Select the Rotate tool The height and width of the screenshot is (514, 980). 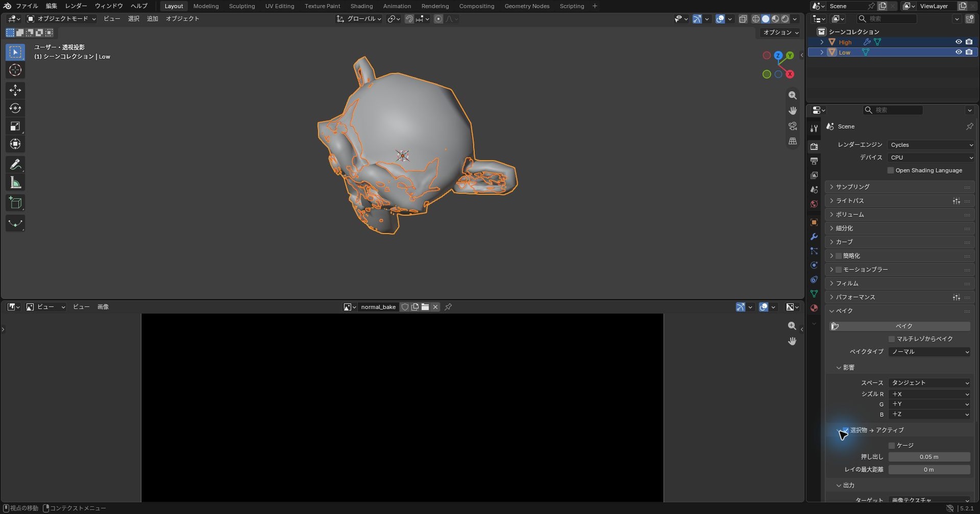[15, 108]
